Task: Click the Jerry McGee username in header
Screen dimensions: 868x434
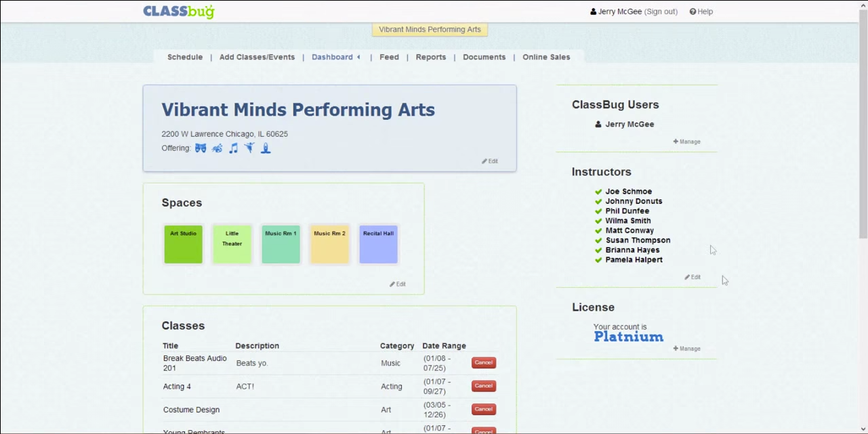Action: click(x=620, y=12)
